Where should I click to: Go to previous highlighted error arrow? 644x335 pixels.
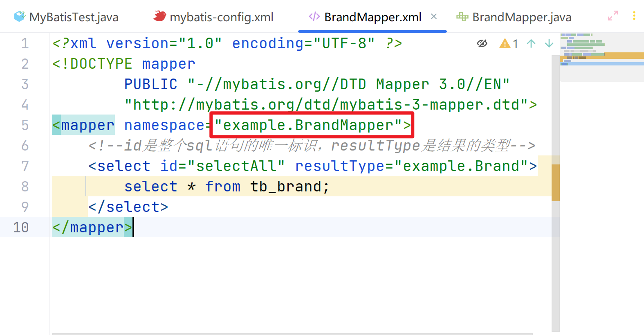[531, 43]
